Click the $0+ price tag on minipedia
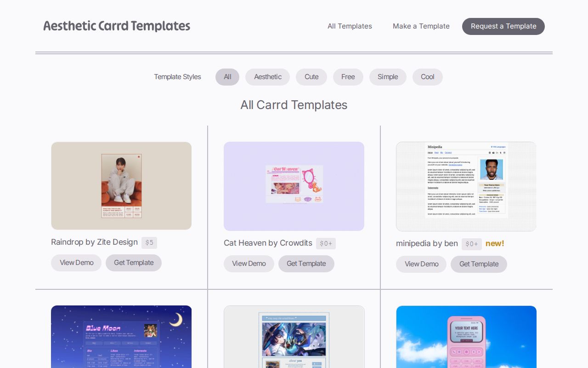 (472, 244)
